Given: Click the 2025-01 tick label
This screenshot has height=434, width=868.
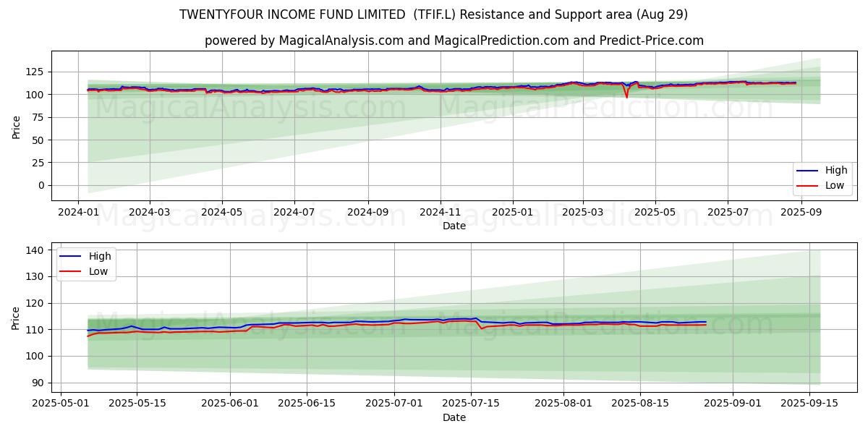Looking at the screenshot, I should pos(513,213).
